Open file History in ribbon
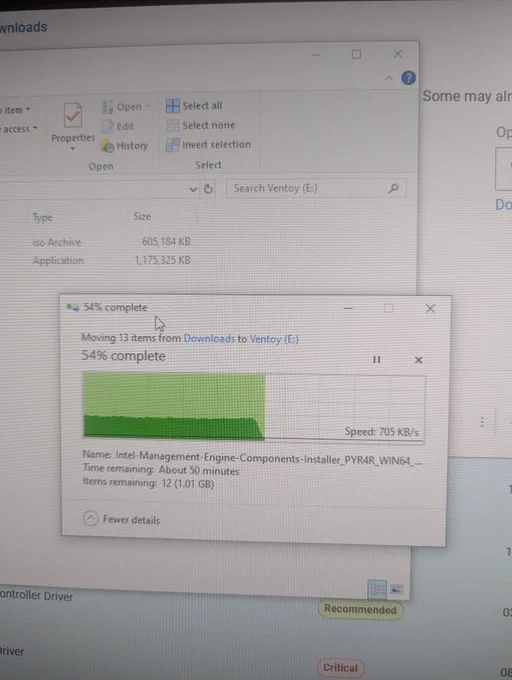 pyautogui.click(x=125, y=146)
